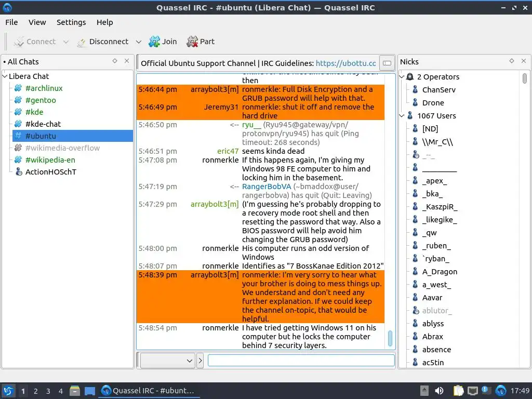The height and width of the screenshot is (399, 532).
Task: Click the topic bar expand button
Action: point(387,63)
